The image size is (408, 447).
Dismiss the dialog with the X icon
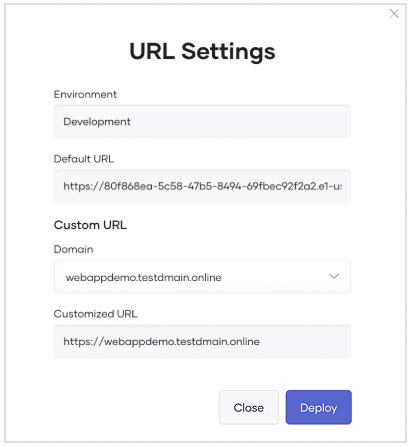click(394, 14)
